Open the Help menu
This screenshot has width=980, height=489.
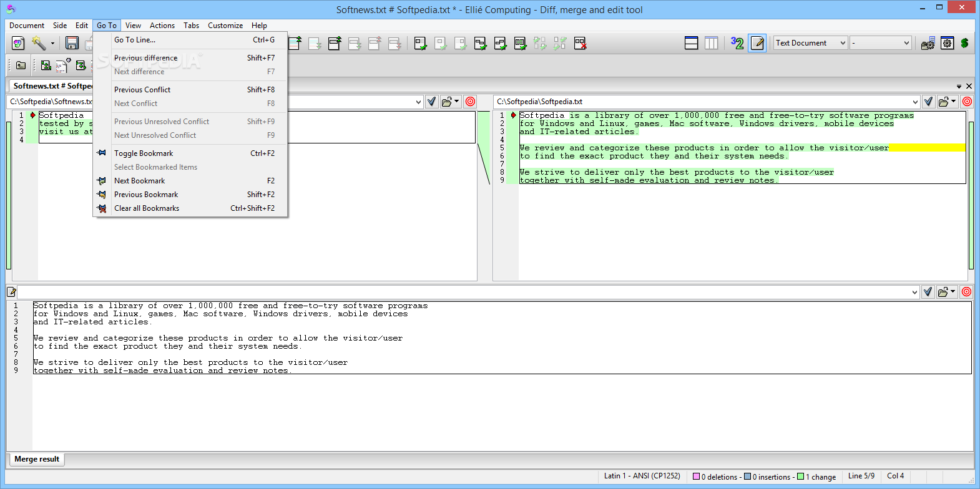pyautogui.click(x=260, y=26)
